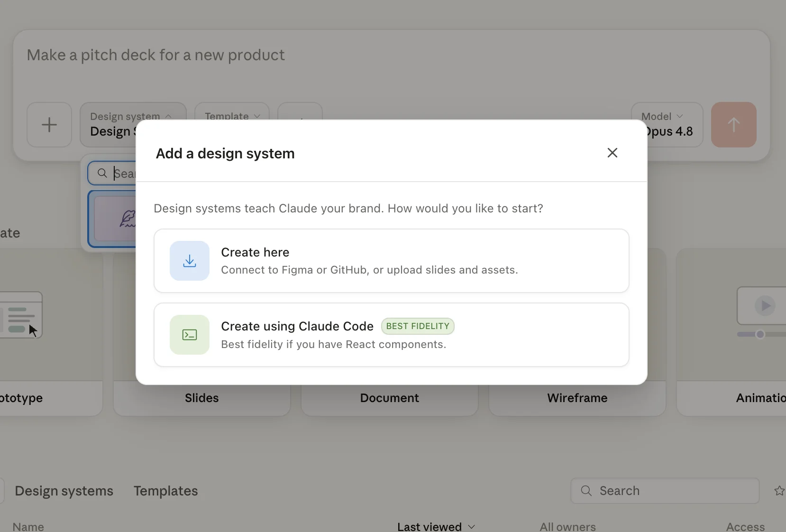Click the dialog description text
The width and height of the screenshot is (786, 532).
pos(348,209)
